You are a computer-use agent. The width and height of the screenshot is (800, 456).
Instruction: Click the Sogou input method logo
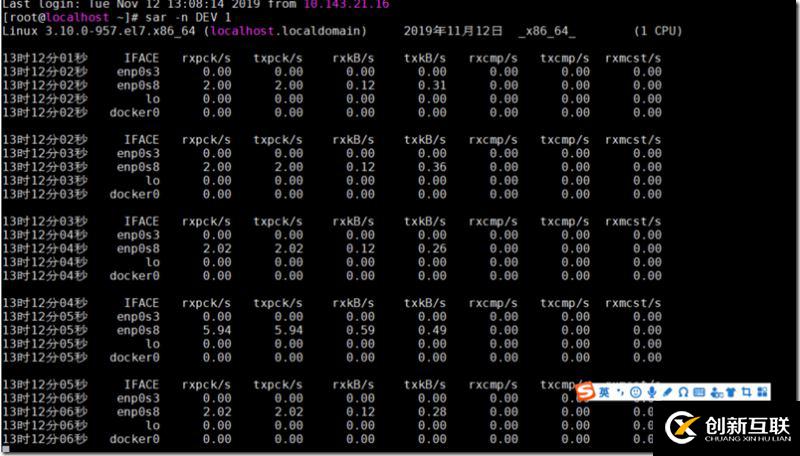586,391
